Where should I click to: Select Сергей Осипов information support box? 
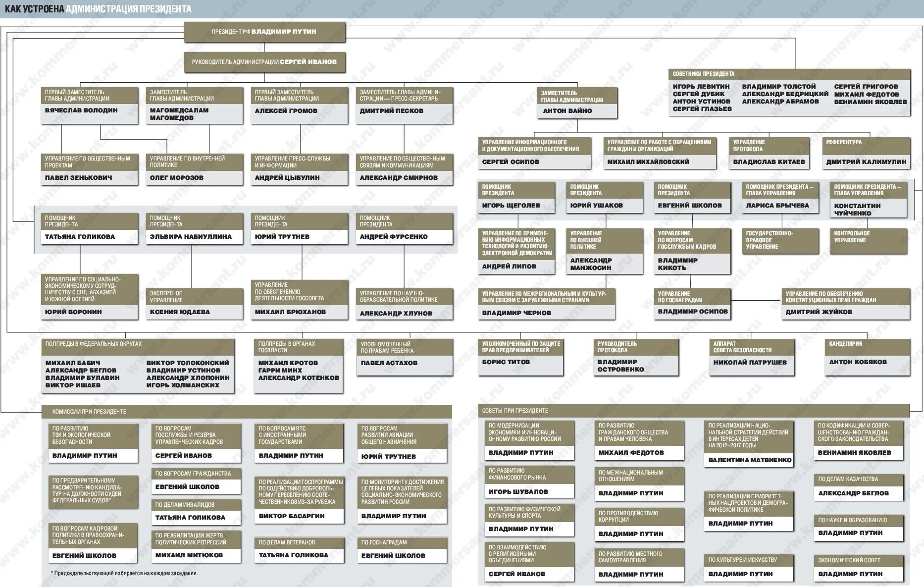(x=535, y=153)
